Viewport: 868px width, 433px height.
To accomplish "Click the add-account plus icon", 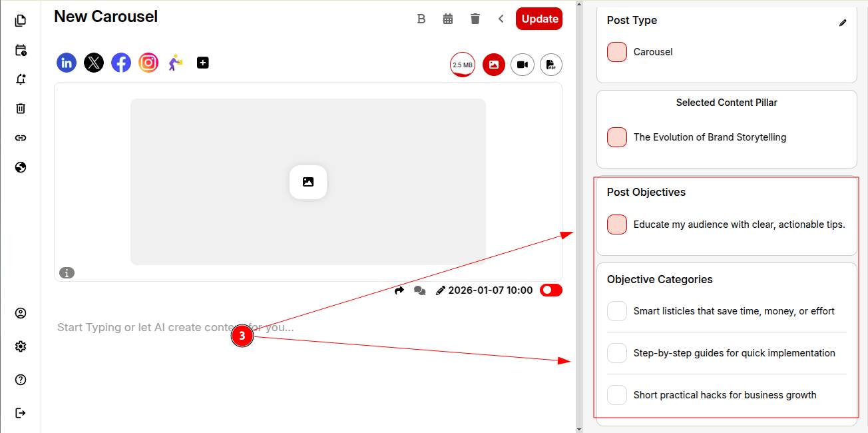I will (203, 63).
